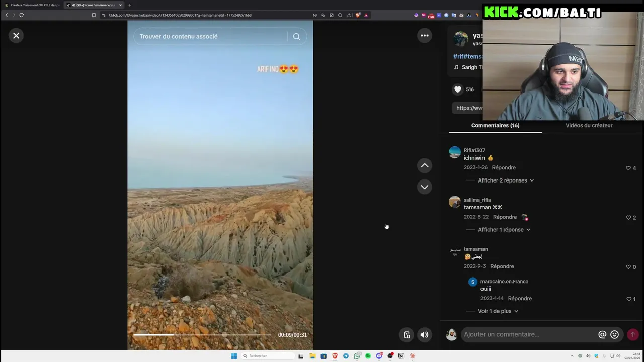Open sallima_rifia's profile name
The width and height of the screenshot is (644, 362).
point(477,200)
